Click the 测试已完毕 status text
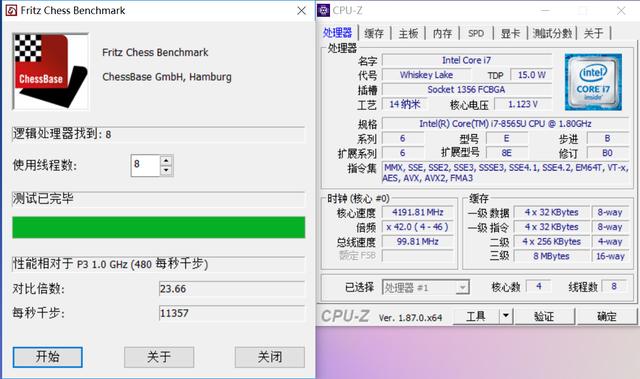640x379 pixels. coord(43,199)
